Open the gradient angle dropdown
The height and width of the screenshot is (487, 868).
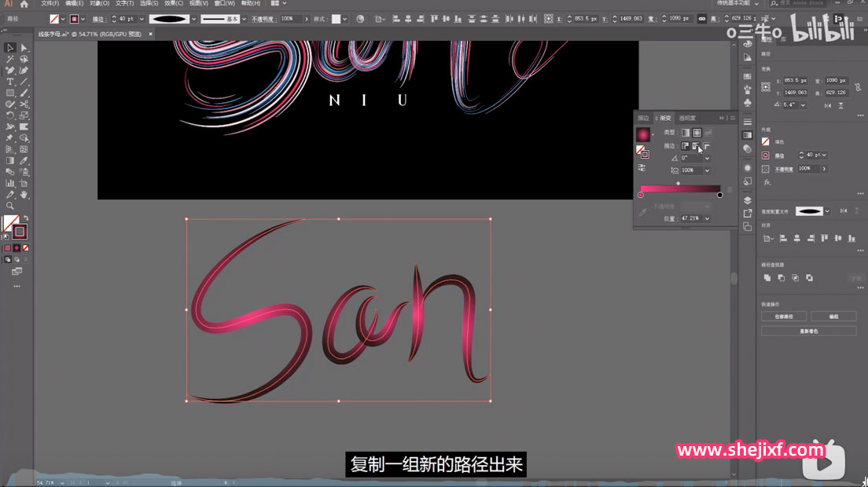(707, 159)
